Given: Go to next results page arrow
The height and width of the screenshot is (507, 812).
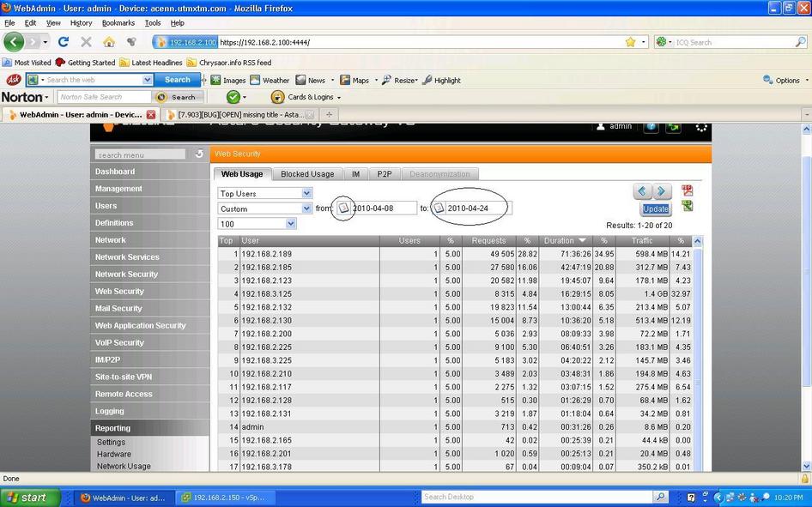Looking at the screenshot, I should [662, 191].
